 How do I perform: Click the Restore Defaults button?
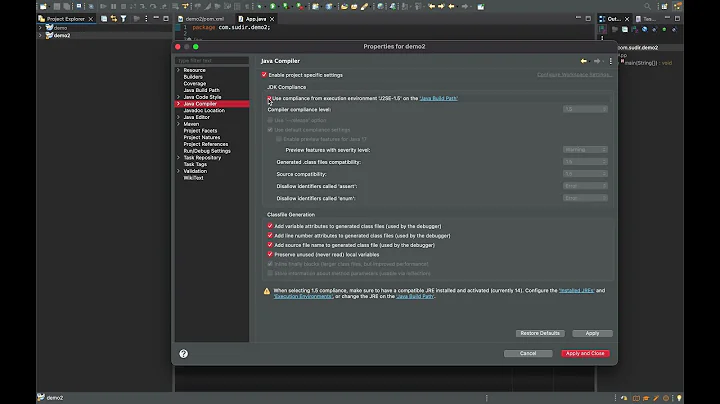coord(540,333)
